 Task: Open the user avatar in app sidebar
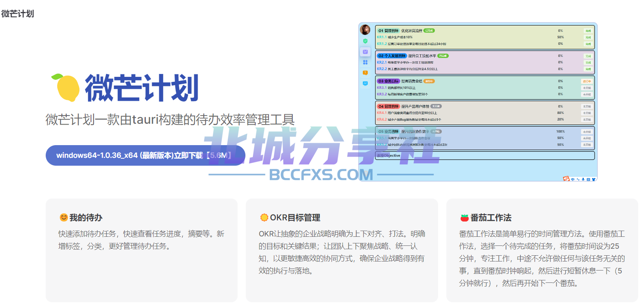click(x=365, y=30)
